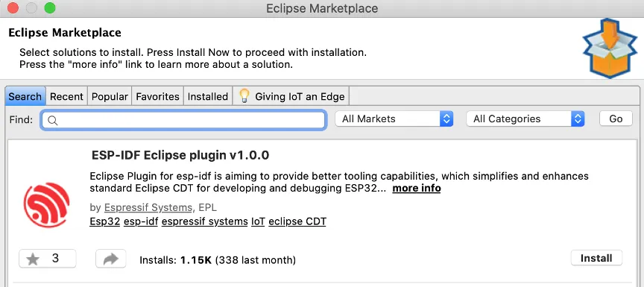
Task: Open the Giving IoT an Edge tab
Action: click(x=291, y=96)
